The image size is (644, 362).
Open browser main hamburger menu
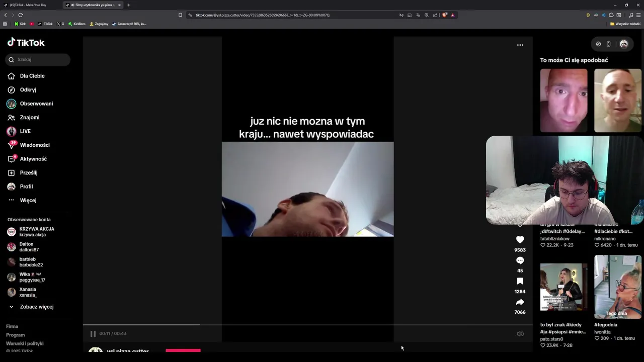click(638, 15)
